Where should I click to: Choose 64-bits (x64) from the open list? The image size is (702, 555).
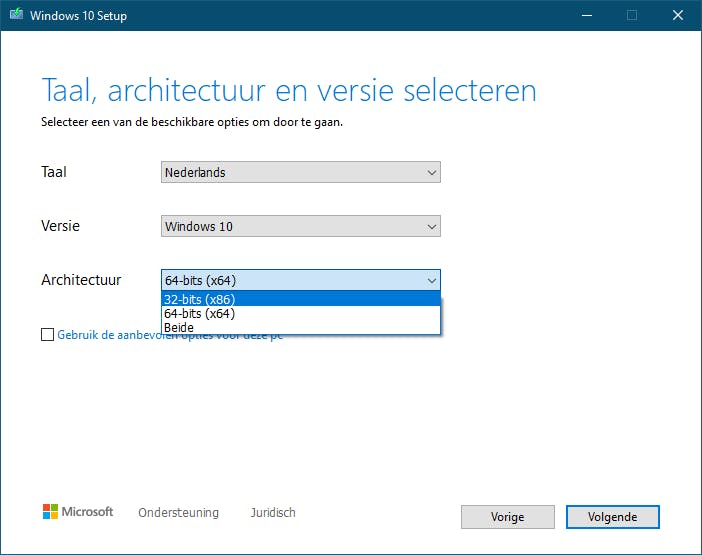[x=301, y=313]
